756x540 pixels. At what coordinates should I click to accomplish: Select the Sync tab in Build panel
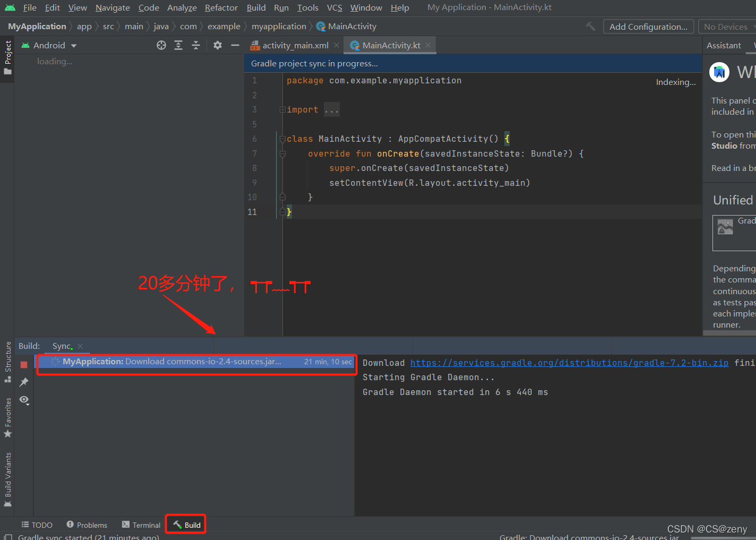62,346
